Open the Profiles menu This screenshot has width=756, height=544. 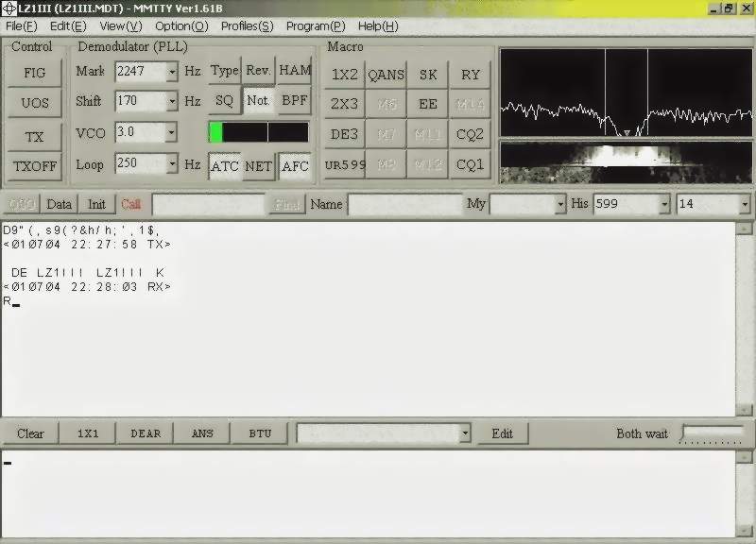[247, 26]
